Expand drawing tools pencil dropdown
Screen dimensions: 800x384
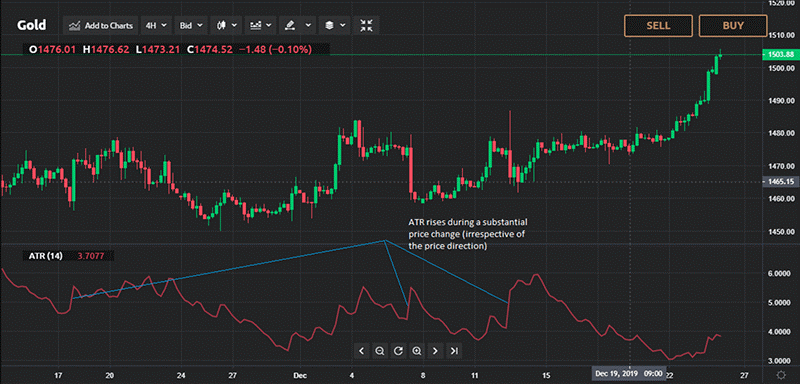(x=298, y=25)
